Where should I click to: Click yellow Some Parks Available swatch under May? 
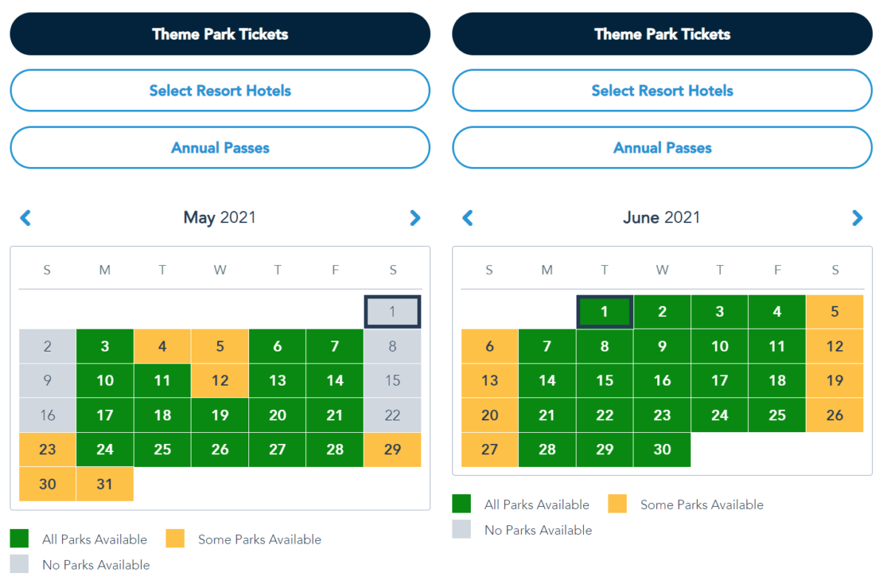[x=175, y=539]
